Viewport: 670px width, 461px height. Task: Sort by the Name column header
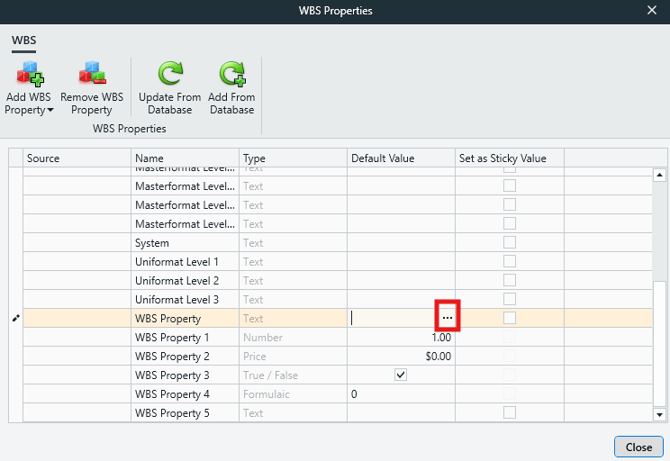[x=185, y=158]
